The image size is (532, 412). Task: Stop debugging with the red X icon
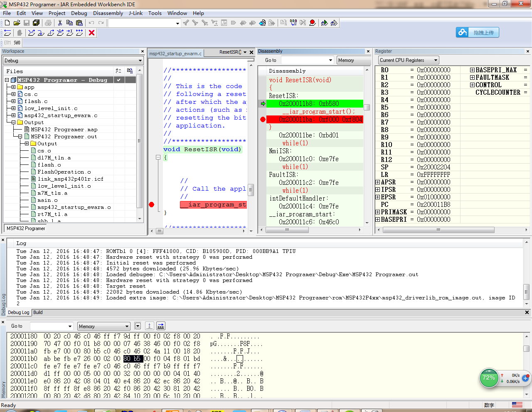point(92,33)
